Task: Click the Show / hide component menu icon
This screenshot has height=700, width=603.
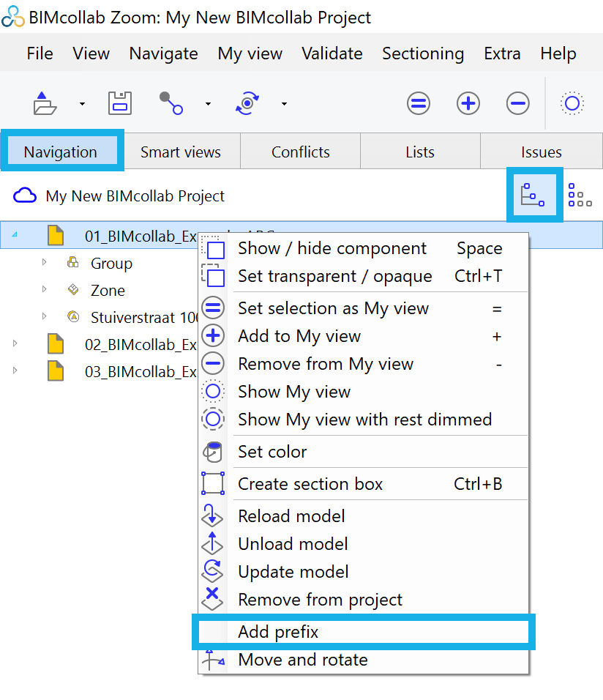Action: pos(214,248)
